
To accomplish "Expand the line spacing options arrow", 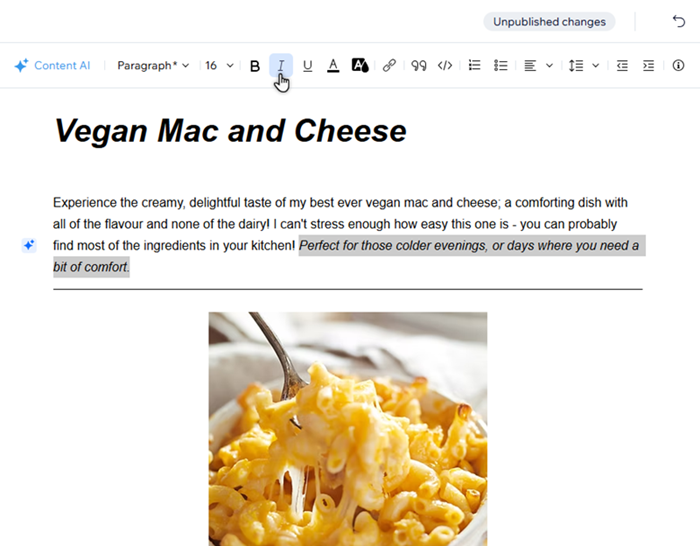I will [x=596, y=66].
